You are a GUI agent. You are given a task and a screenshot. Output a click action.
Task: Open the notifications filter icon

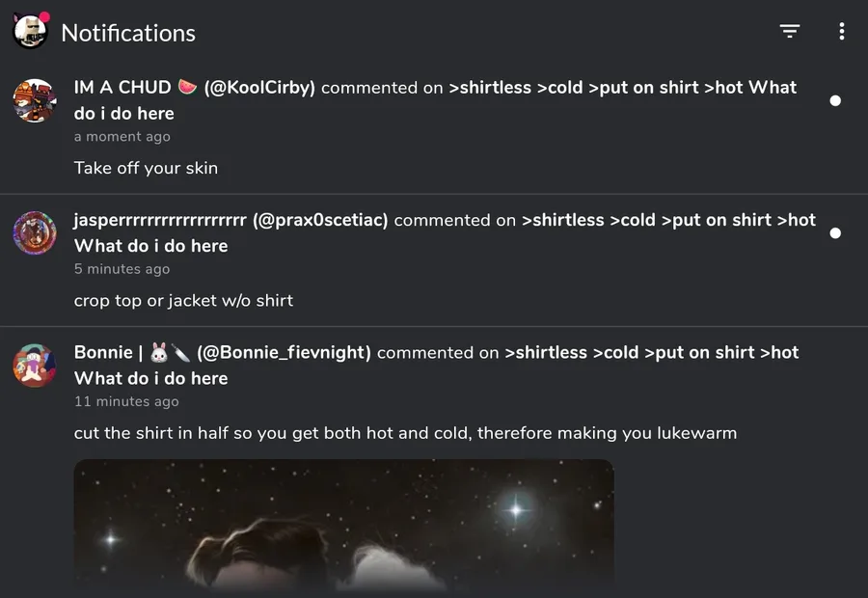(790, 32)
